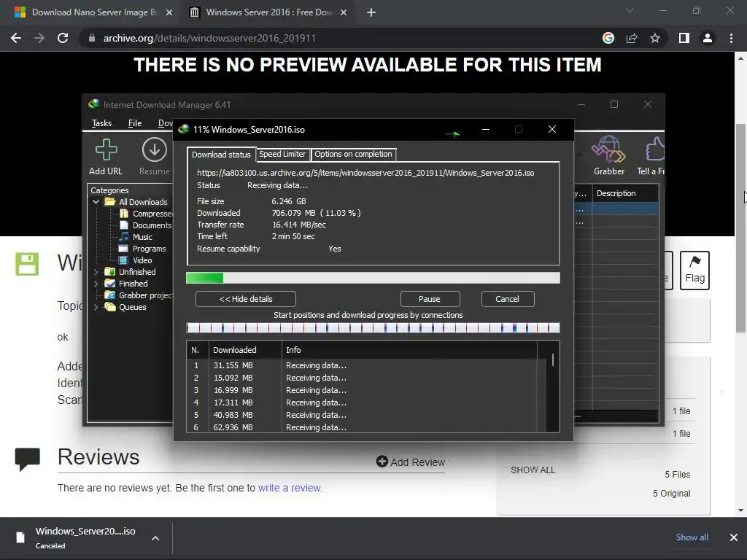
Task: Bookmark this page with the star icon
Action: click(655, 38)
